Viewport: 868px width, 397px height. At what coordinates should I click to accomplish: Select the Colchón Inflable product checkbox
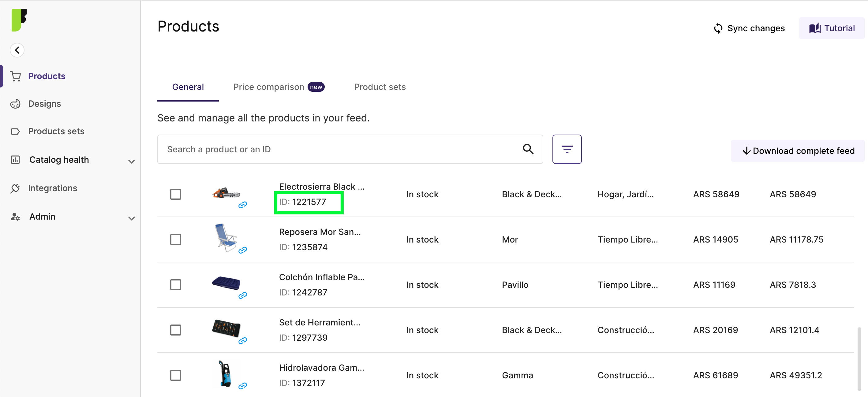(x=176, y=285)
